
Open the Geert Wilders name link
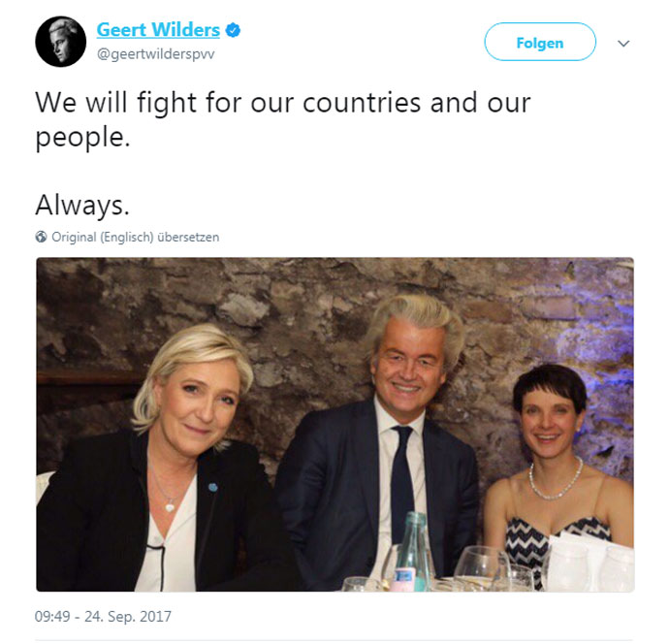coord(158,30)
